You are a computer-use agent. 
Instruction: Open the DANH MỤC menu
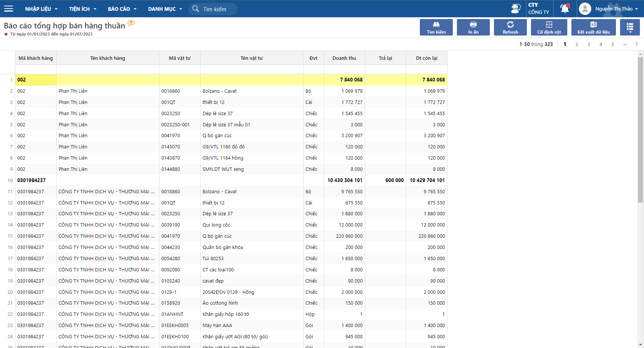pyautogui.click(x=165, y=9)
